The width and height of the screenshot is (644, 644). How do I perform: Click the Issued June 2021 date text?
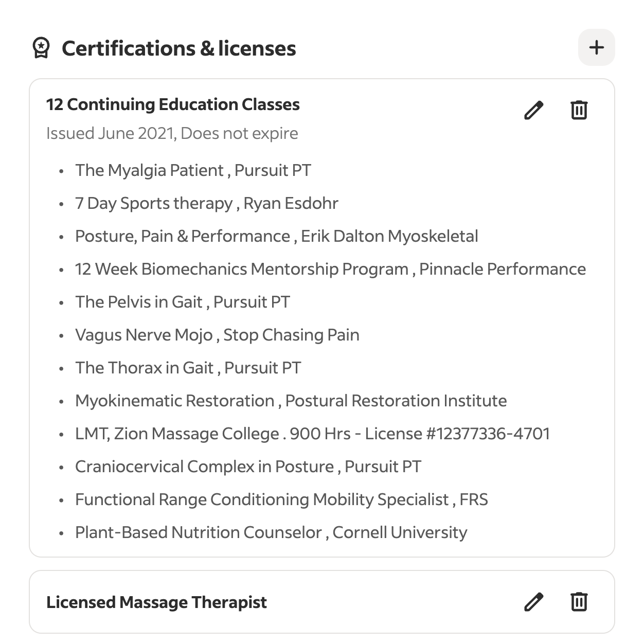pyautogui.click(x=172, y=133)
